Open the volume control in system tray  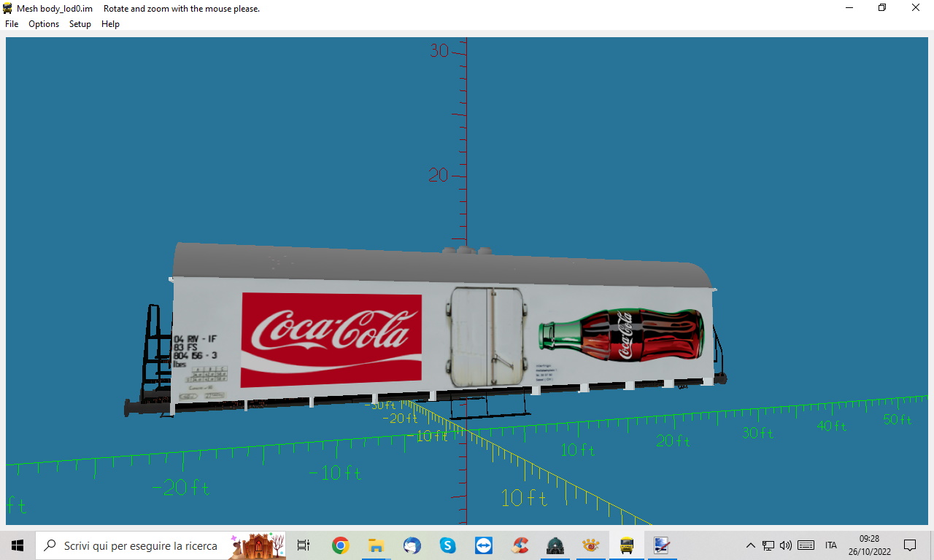pos(786,545)
